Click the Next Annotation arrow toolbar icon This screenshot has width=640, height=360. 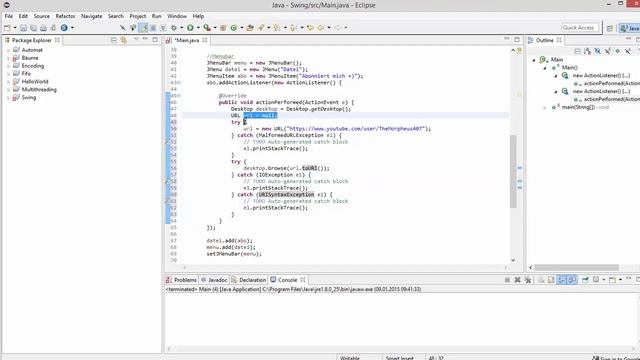click(277, 28)
